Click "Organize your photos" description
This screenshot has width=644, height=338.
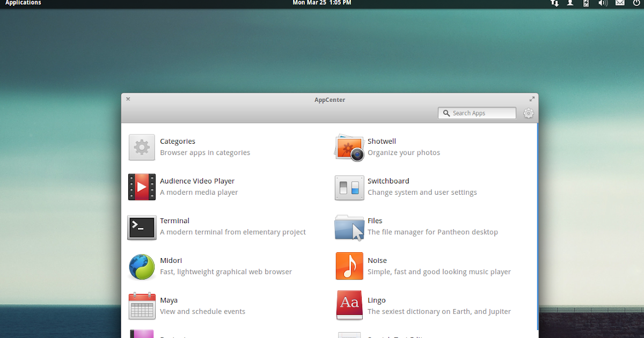point(404,153)
